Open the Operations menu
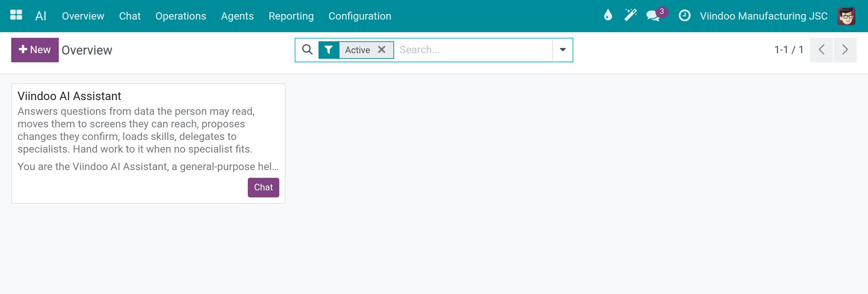The height and width of the screenshot is (294, 868). (181, 16)
